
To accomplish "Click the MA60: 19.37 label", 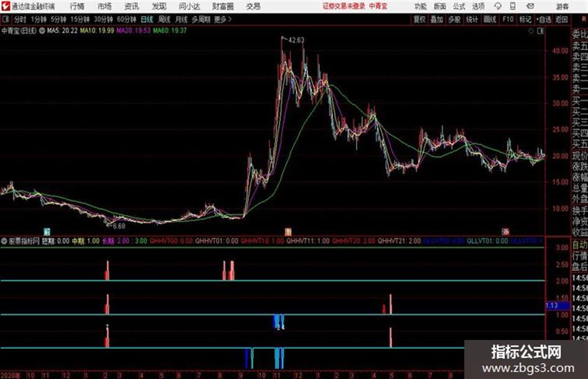I will (170, 30).
